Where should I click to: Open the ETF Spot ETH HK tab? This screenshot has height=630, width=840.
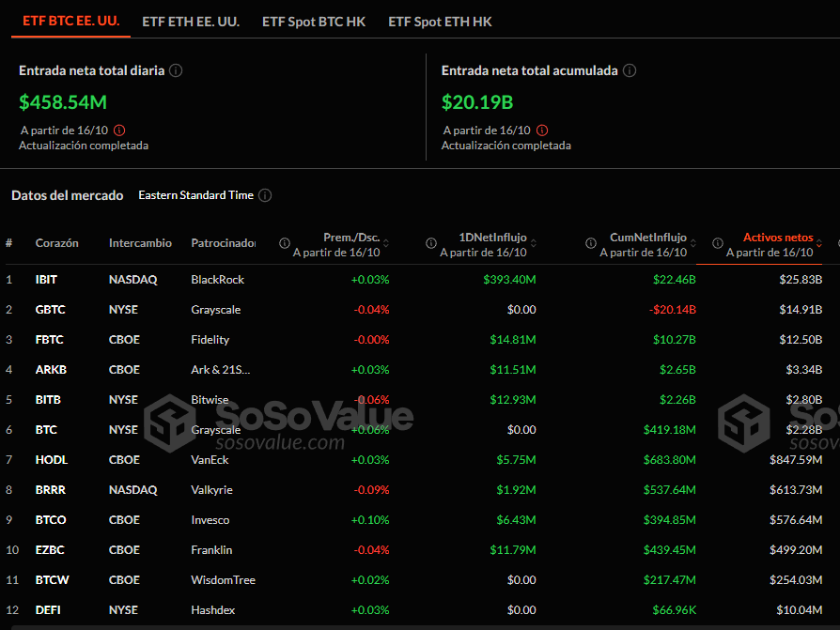440,21
